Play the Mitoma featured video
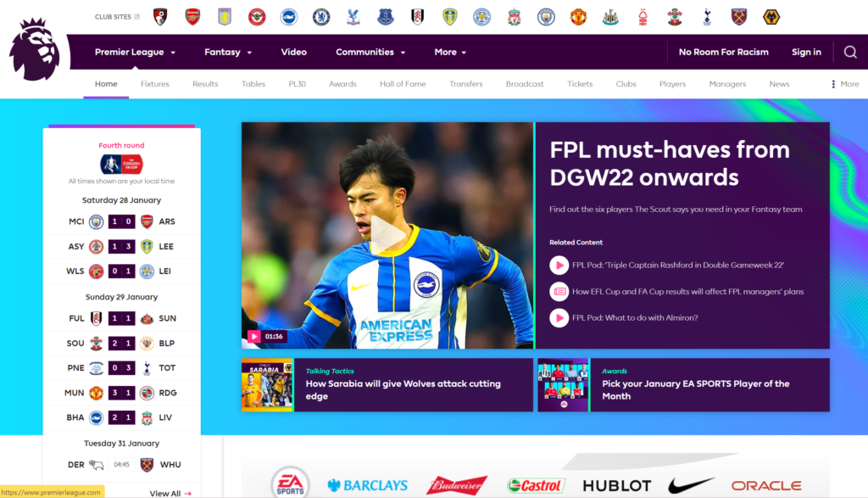This screenshot has height=498, width=868. [x=387, y=236]
